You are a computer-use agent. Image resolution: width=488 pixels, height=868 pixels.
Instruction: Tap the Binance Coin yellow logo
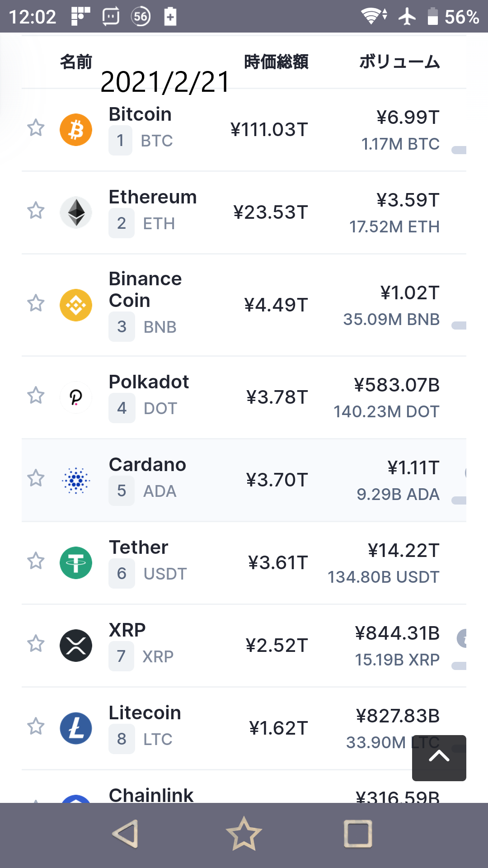(76, 305)
